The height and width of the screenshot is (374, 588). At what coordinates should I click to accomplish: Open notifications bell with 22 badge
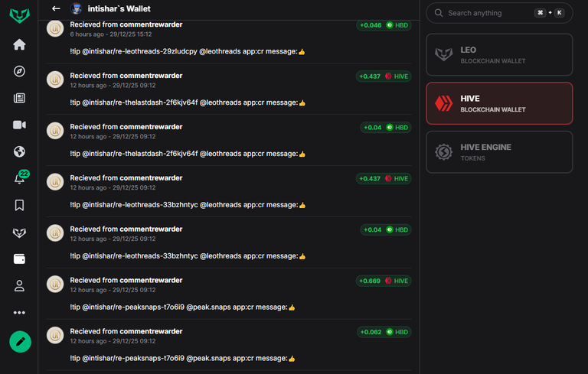click(19, 179)
